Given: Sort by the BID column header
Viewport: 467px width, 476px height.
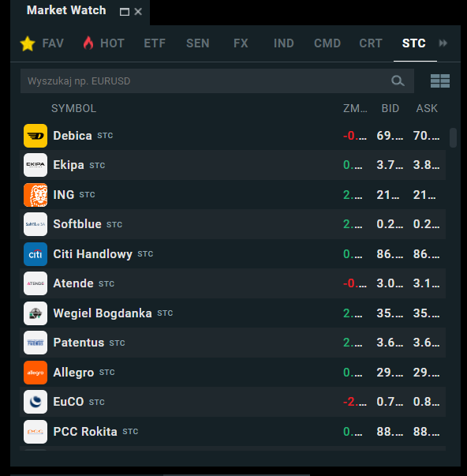Looking at the screenshot, I should (390, 108).
